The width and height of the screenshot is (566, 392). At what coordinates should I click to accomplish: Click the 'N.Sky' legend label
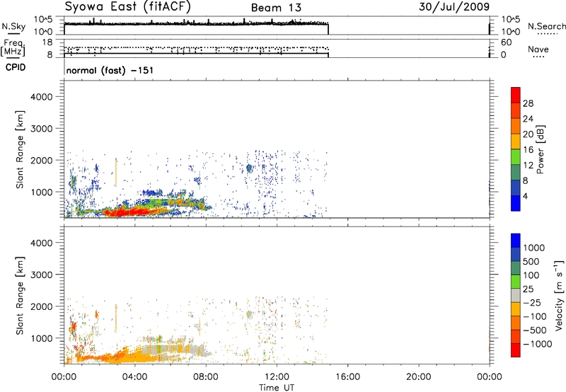tap(13, 26)
